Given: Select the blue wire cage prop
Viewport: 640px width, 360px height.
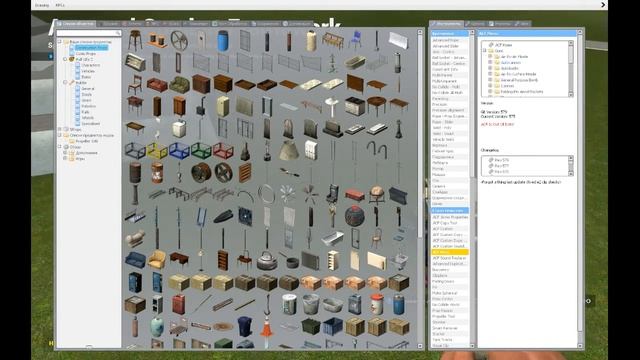Looking at the screenshot, I should (x=179, y=151).
